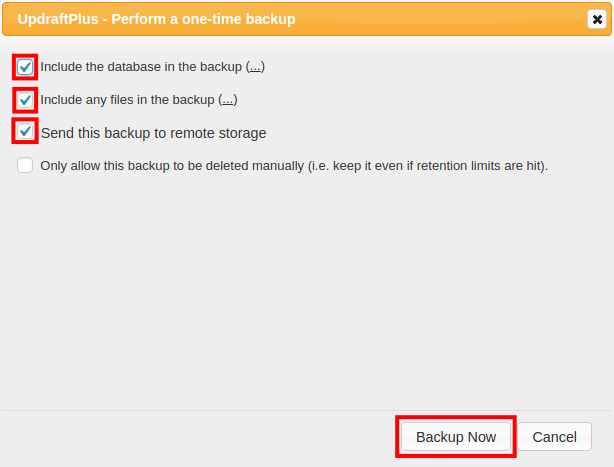Toggle the send to remote storage checkbox
This screenshot has height=467, width=614.
tap(25, 132)
